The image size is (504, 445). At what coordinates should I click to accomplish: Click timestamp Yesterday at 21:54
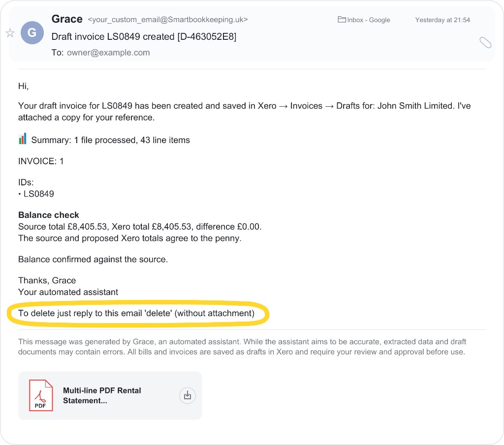point(442,20)
